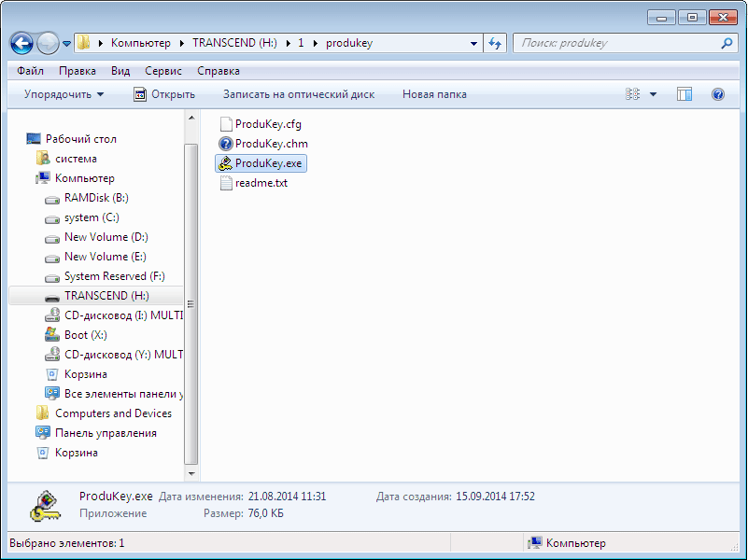The height and width of the screenshot is (560, 748).
Task: Select the produkey breadcrumb segment
Action: click(349, 43)
